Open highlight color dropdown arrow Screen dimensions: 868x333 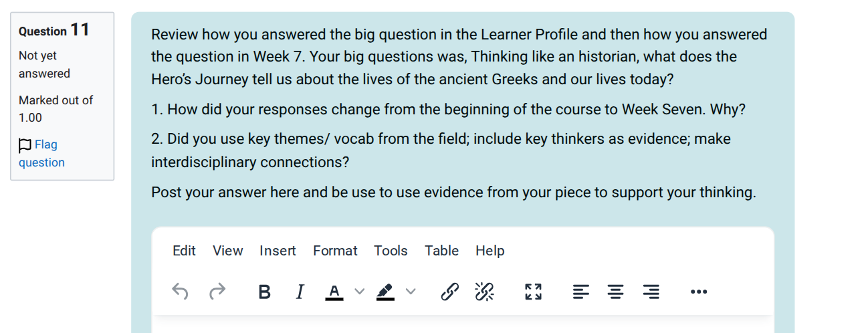pyautogui.click(x=411, y=292)
